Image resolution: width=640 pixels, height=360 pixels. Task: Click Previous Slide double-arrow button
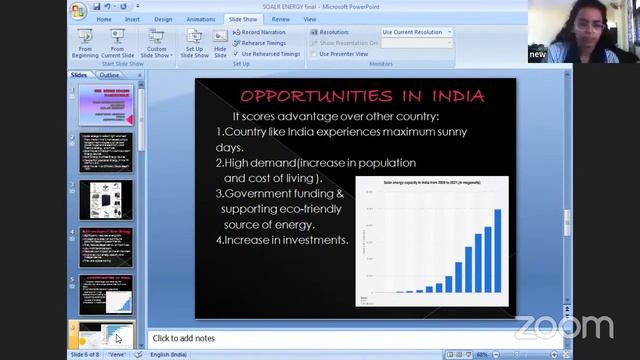click(567, 309)
